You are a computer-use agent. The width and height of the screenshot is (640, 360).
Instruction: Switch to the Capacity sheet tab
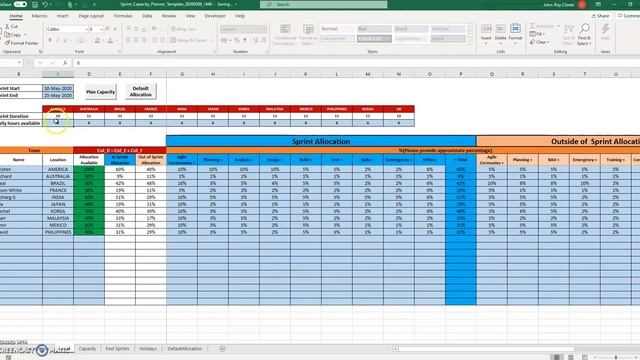pyautogui.click(x=87, y=349)
